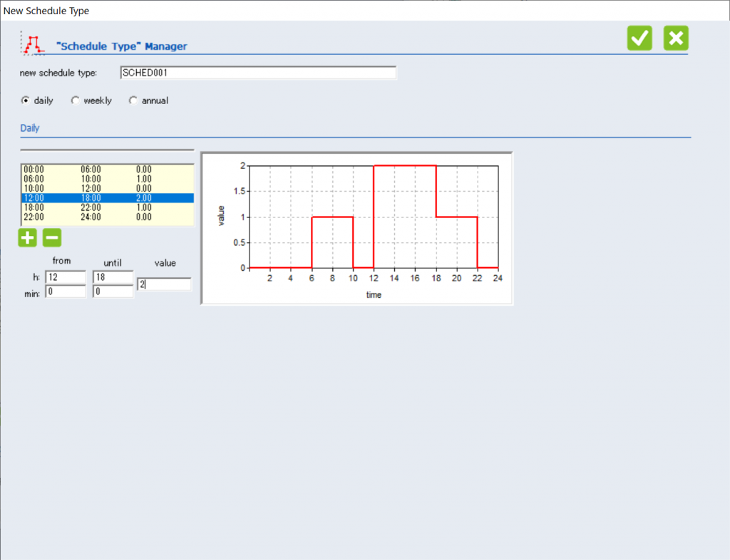Viewport: 730px width, 560px height.
Task: Select the 18:00 to 22:00 schedule row
Action: (x=107, y=207)
